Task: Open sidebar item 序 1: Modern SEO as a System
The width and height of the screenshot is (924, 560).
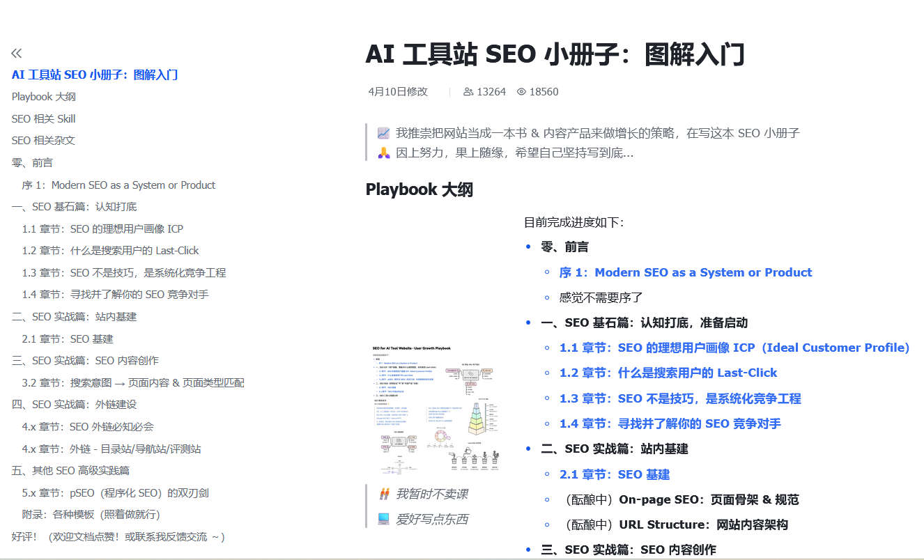Action: (118, 185)
